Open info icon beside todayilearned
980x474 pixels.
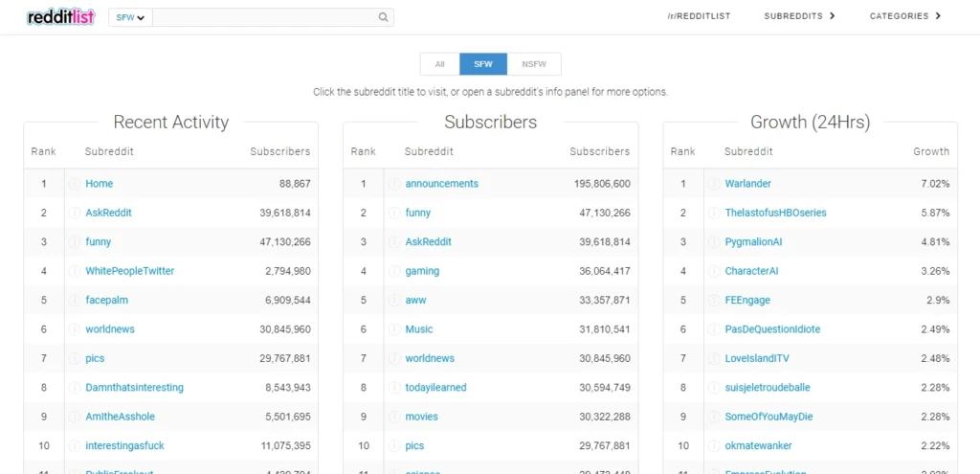[394, 388]
